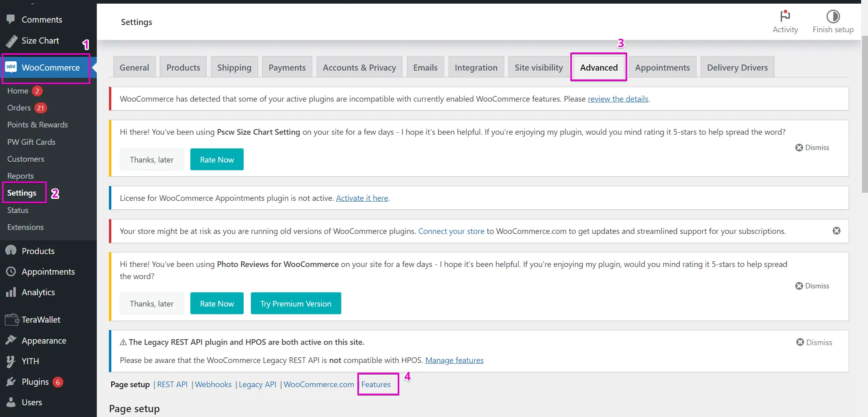868x417 pixels.
Task: Open the Webhooks section link
Action: tap(213, 384)
